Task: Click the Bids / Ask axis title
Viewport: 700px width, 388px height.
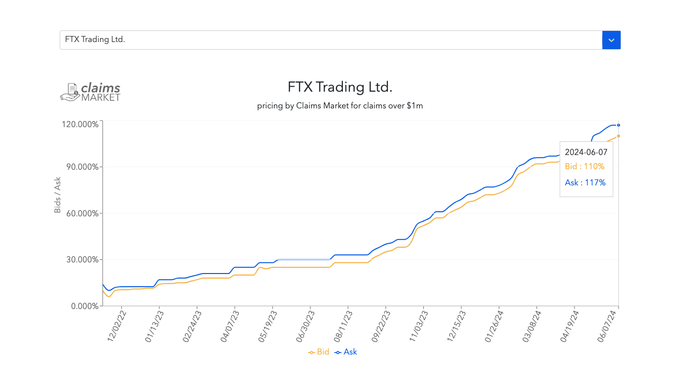Action: point(57,195)
